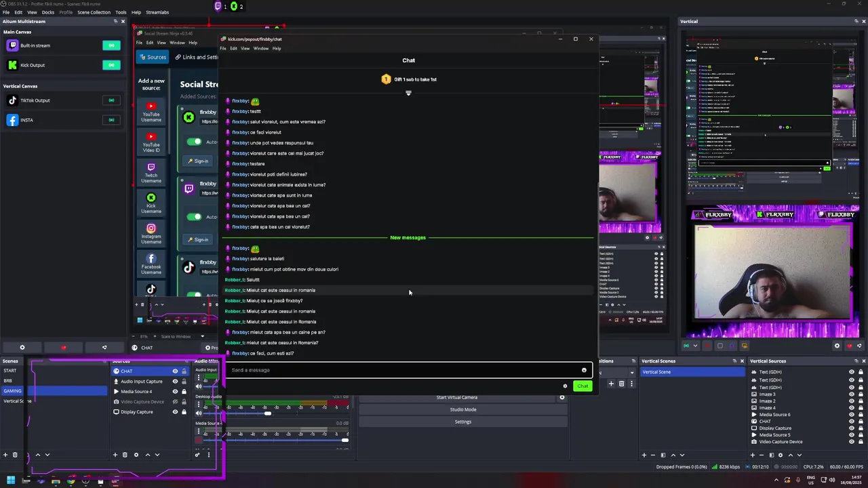Open vertical canvas settings gear icon
868x488 pixels.
point(837,346)
